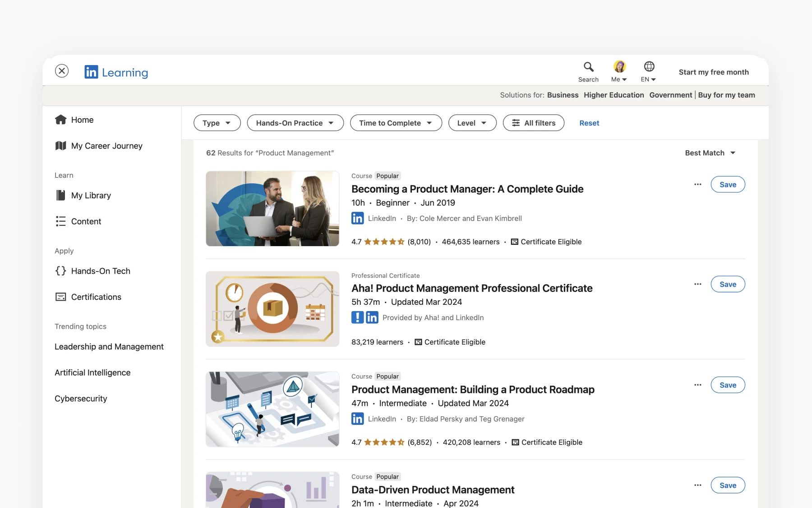The image size is (812, 508).
Task: Click By: Cole Mercer and Evan Kimbrell
Action: [464, 219]
